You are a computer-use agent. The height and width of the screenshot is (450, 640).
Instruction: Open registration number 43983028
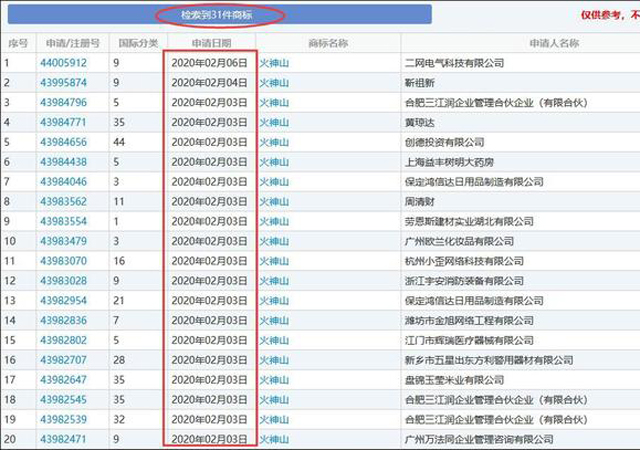click(63, 281)
